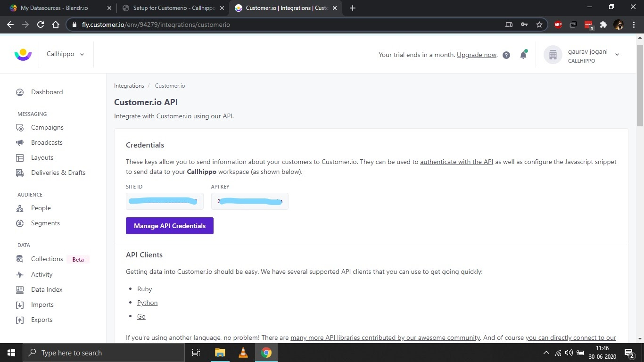Open VLC from the taskbar
This screenshot has height=362, width=644.
click(243, 353)
